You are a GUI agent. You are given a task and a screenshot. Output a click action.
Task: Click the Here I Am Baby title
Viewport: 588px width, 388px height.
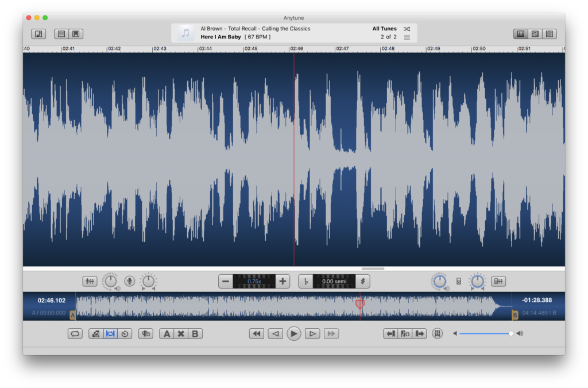coord(220,37)
